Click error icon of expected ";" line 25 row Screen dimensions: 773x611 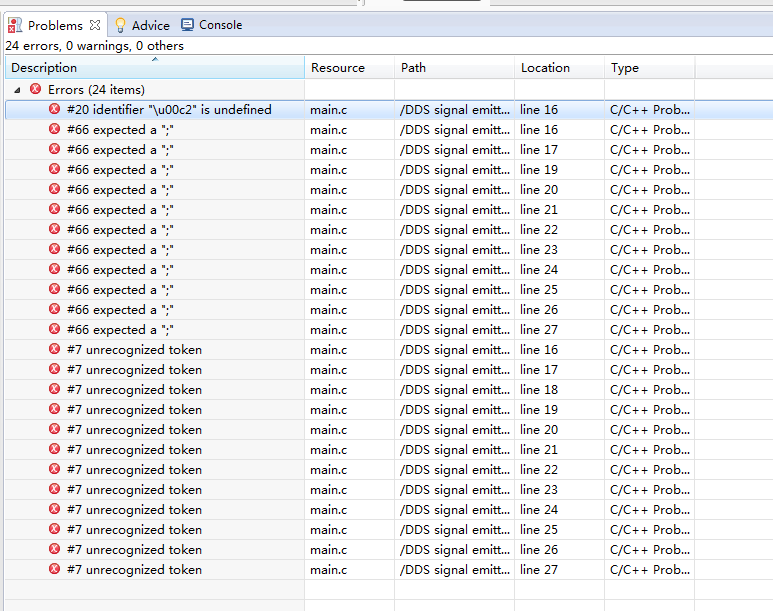pos(55,289)
